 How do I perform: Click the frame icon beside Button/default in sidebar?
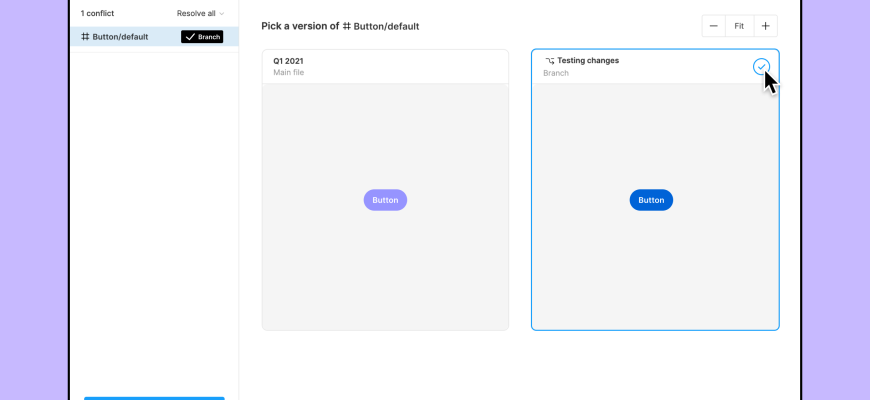(x=85, y=37)
